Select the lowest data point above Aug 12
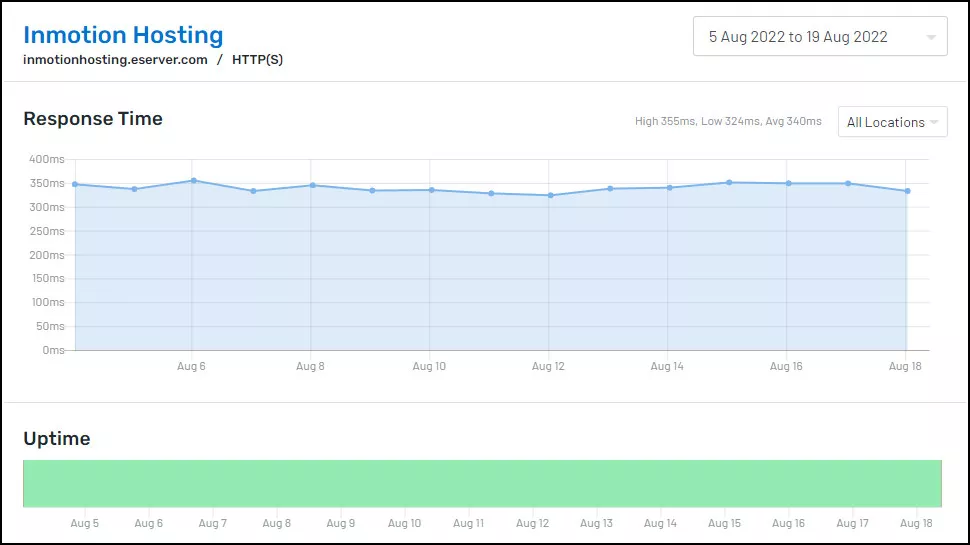The image size is (970, 545). 551,195
